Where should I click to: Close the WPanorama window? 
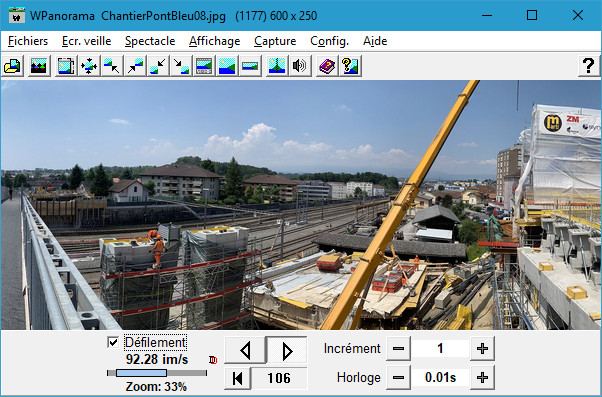578,15
